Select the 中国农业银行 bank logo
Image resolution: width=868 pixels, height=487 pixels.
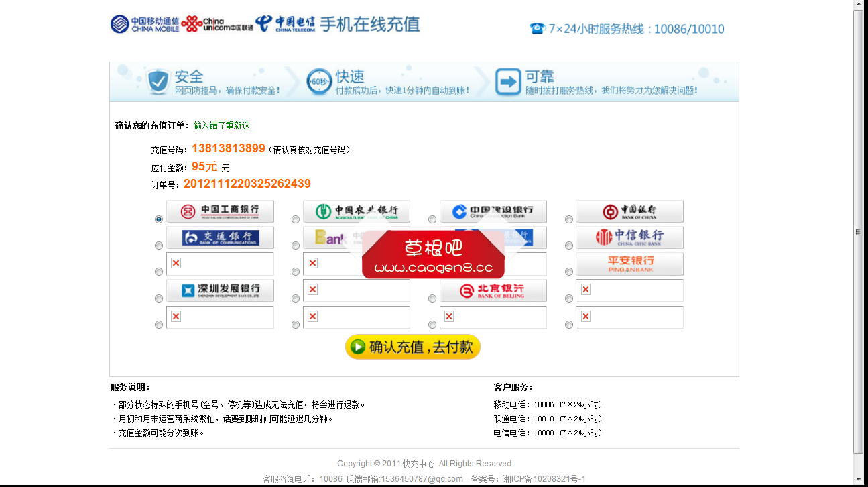tap(357, 211)
